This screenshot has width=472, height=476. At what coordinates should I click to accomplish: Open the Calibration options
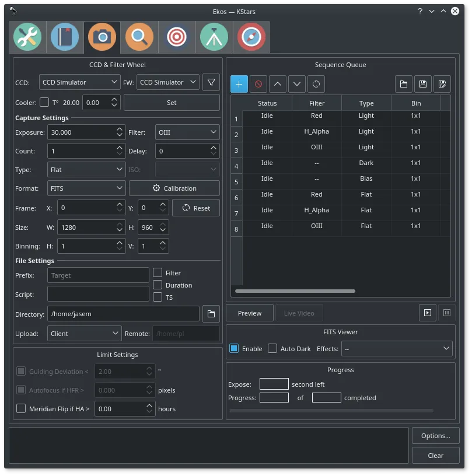point(174,188)
